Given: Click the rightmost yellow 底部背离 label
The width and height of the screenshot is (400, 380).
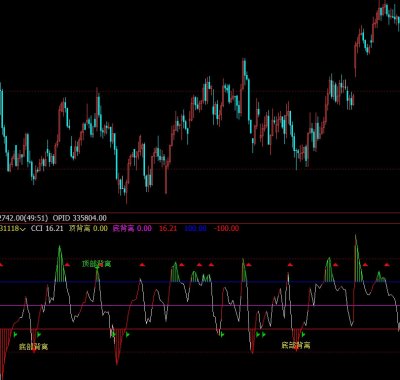Looking at the screenshot, I should point(296,345).
